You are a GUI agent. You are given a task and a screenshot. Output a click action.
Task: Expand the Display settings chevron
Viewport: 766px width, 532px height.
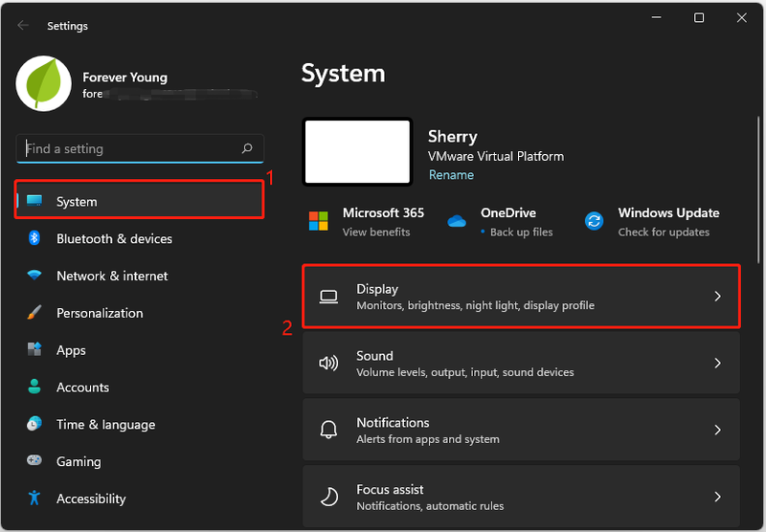(717, 297)
